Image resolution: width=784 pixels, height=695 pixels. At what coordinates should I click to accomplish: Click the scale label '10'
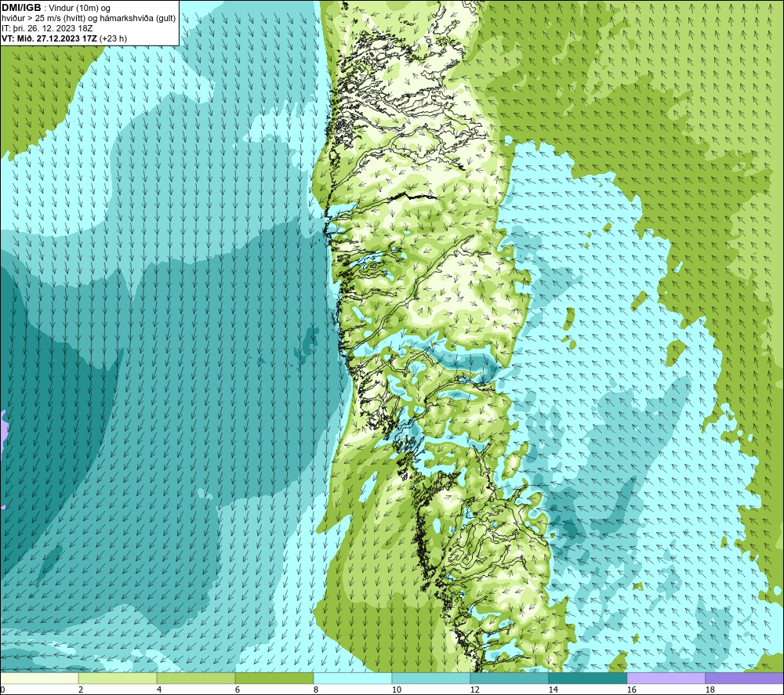[x=396, y=690]
